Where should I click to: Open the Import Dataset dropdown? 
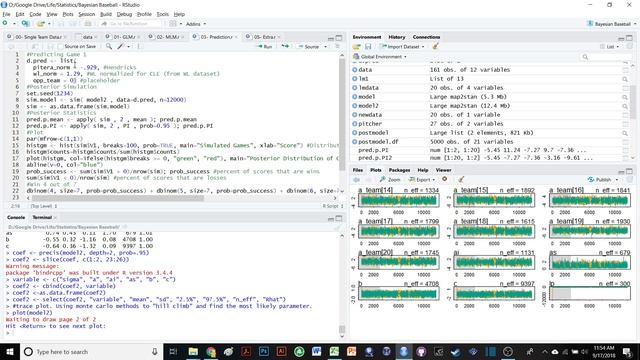coord(402,47)
